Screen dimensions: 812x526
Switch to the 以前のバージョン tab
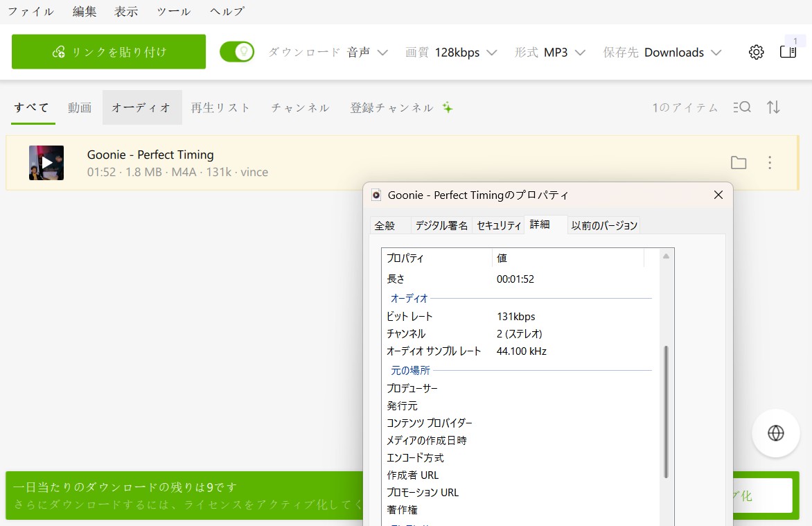[x=604, y=225]
